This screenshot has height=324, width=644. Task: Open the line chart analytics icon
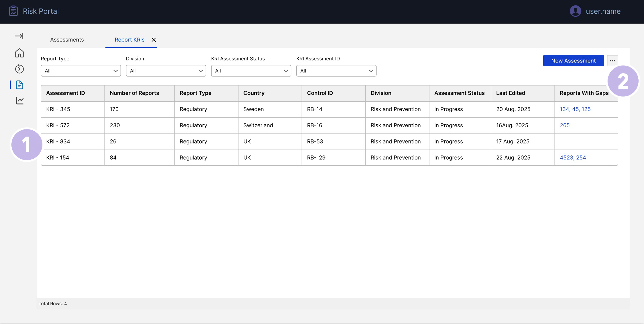pyautogui.click(x=19, y=101)
